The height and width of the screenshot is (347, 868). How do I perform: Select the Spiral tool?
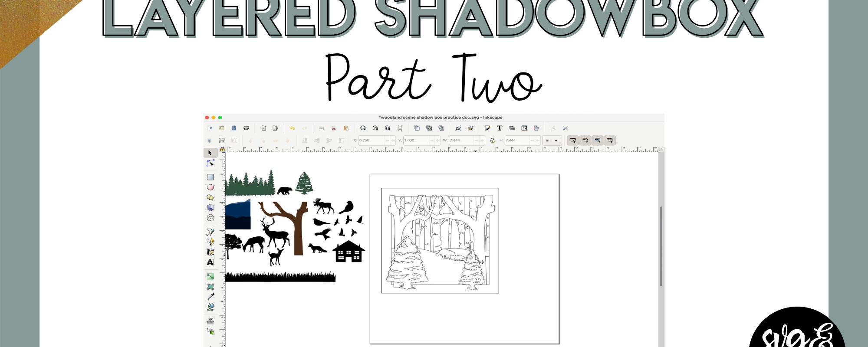[x=210, y=218]
